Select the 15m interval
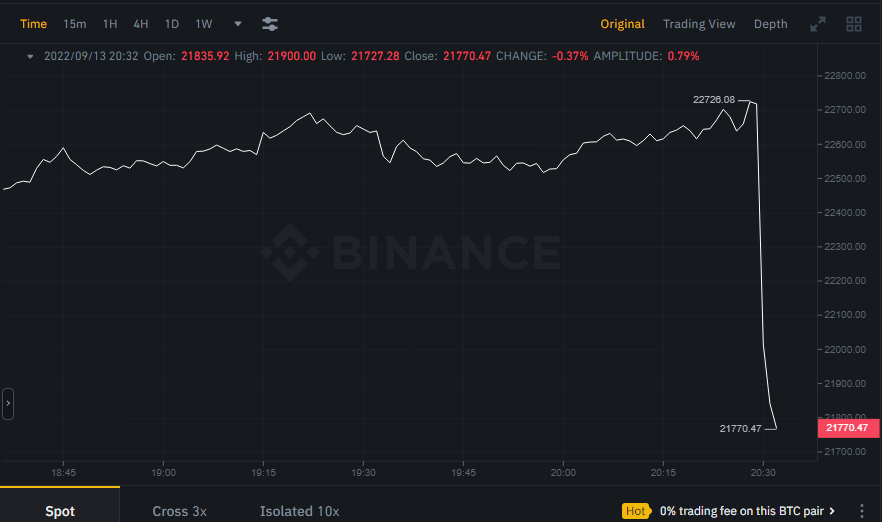This screenshot has width=882, height=522. point(75,24)
